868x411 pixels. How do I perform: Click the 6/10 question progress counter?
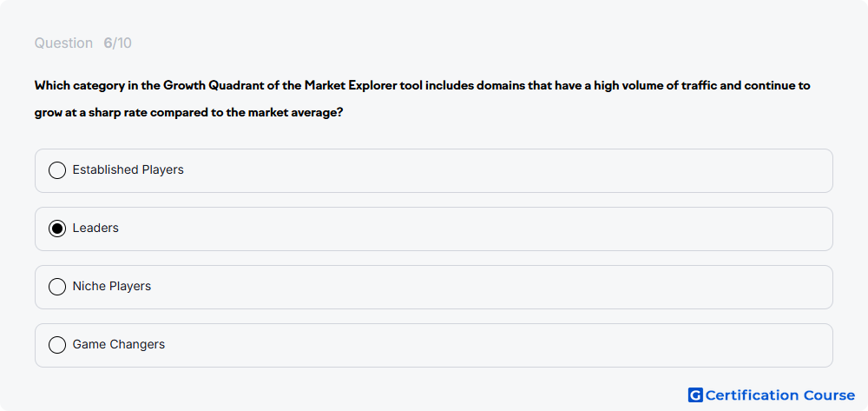(x=117, y=43)
